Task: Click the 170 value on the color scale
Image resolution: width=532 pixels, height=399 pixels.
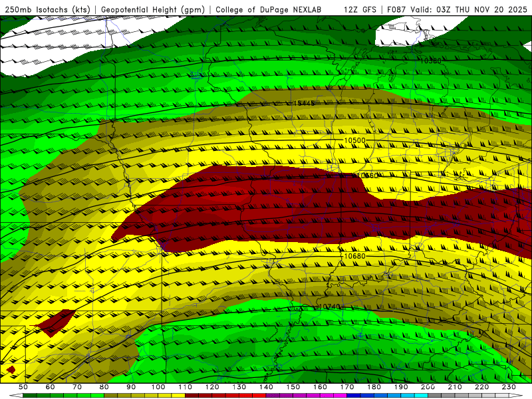Action: 347,387
